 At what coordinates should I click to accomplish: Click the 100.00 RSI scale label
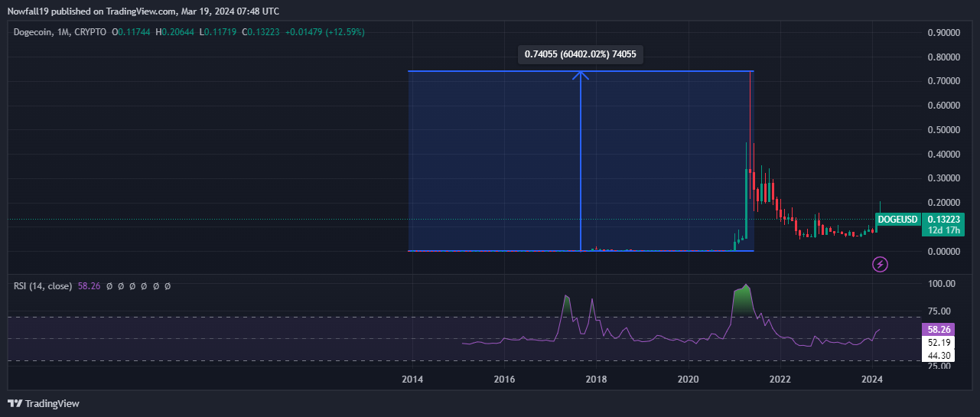tap(942, 284)
